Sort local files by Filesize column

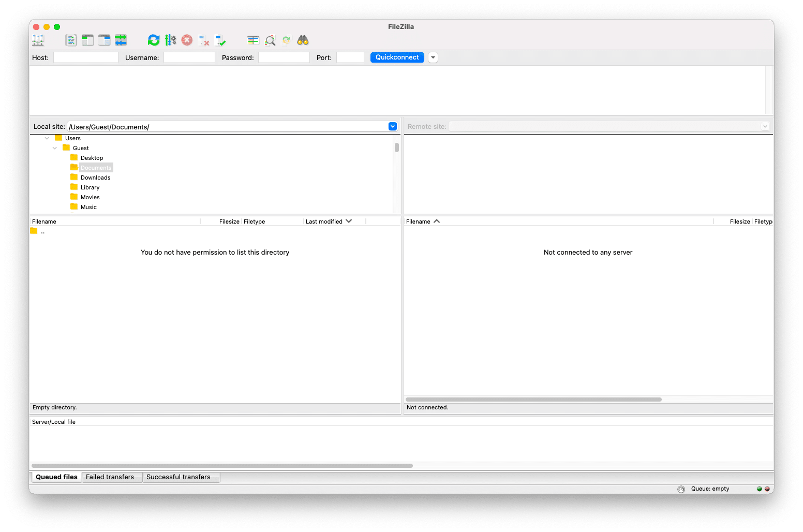221,221
